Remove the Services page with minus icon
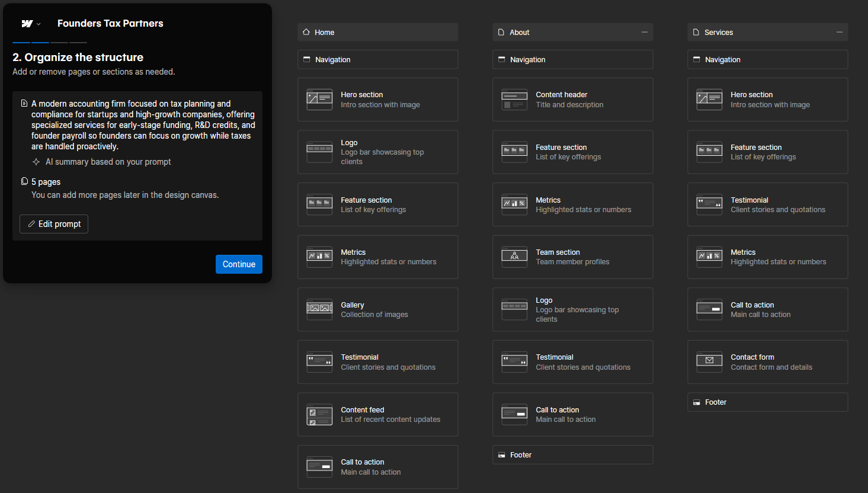The image size is (868, 493). (840, 32)
